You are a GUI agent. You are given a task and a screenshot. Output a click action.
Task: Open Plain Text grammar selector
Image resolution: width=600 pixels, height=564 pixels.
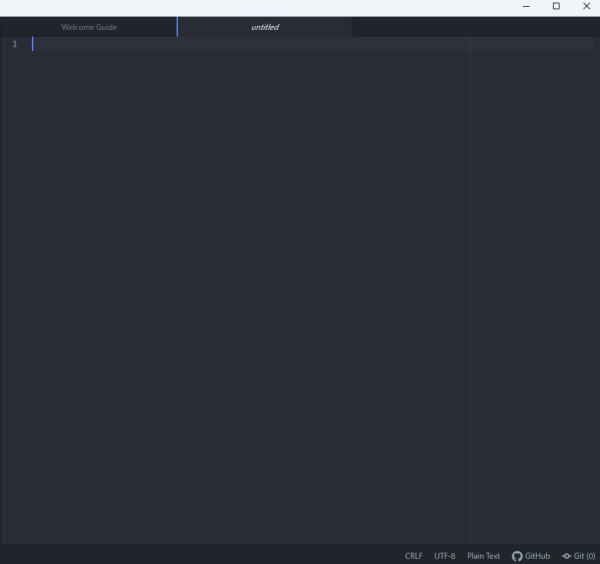[483, 556]
